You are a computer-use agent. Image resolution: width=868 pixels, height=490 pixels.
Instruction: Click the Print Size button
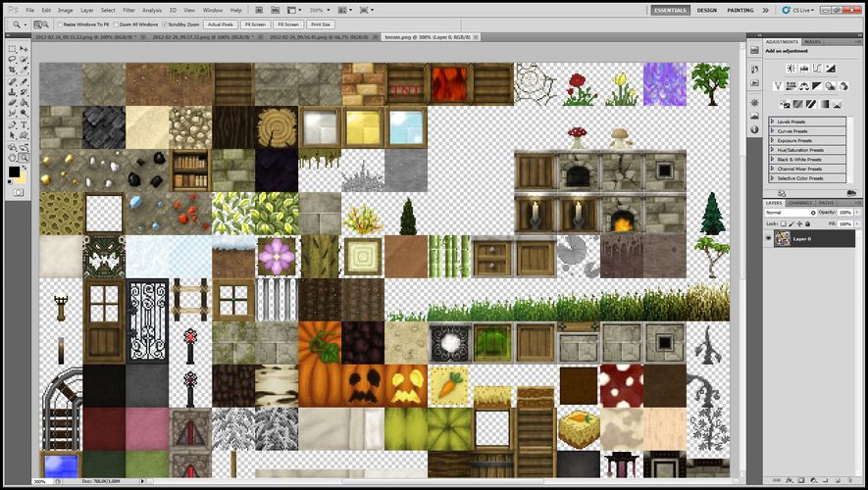pyautogui.click(x=321, y=24)
